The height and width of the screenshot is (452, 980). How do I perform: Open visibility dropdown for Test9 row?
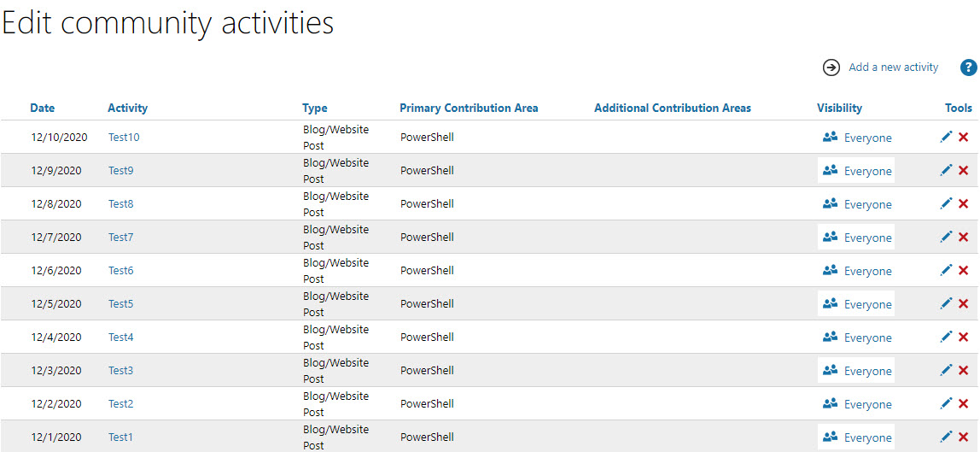click(856, 170)
